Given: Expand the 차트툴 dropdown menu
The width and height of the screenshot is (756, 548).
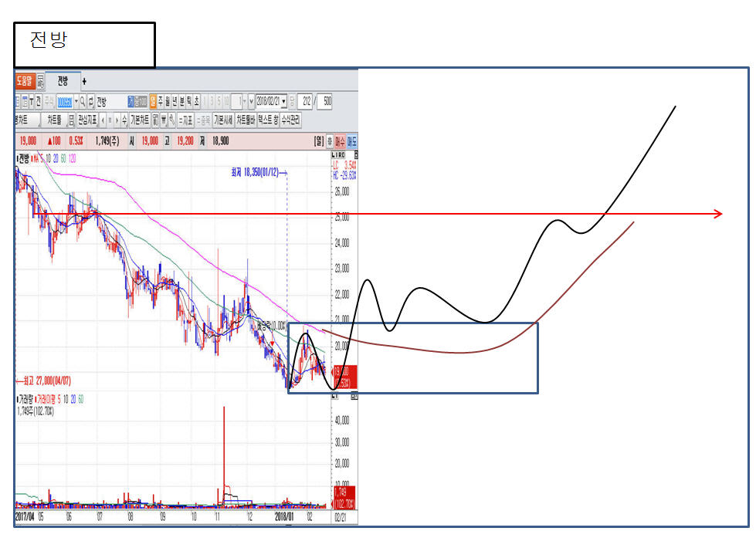Looking at the screenshot, I should point(55,120).
